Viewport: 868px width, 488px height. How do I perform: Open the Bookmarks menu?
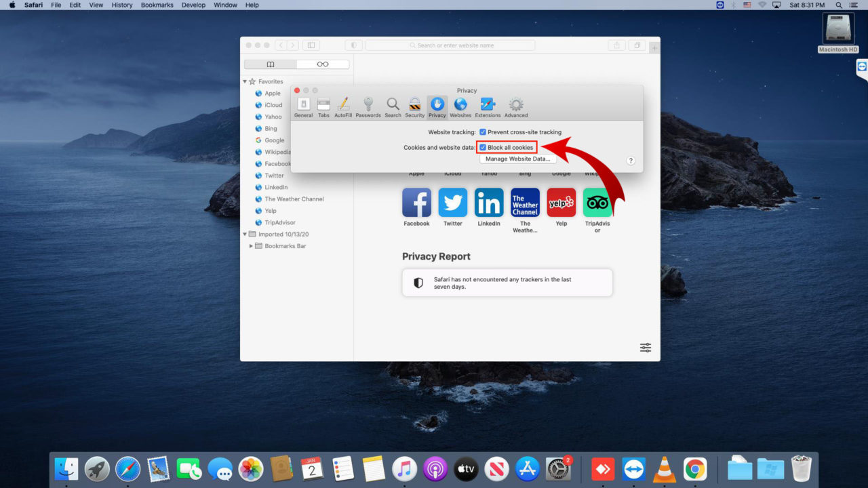[x=157, y=5]
